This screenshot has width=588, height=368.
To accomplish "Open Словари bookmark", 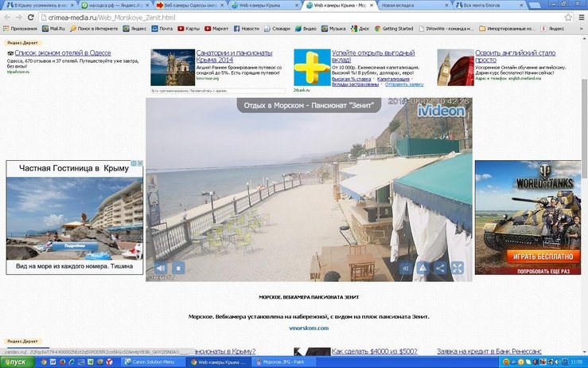I will 277,29.
